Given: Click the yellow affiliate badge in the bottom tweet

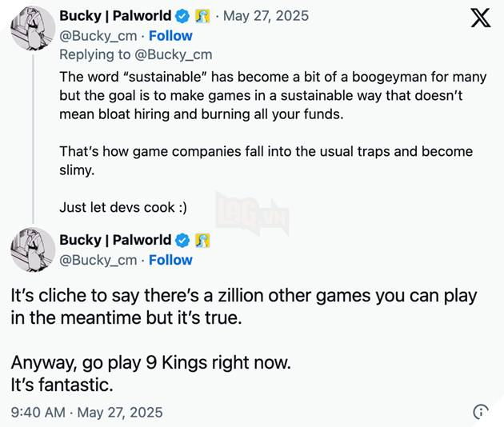Looking at the screenshot, I should click(x=202, y=240).
